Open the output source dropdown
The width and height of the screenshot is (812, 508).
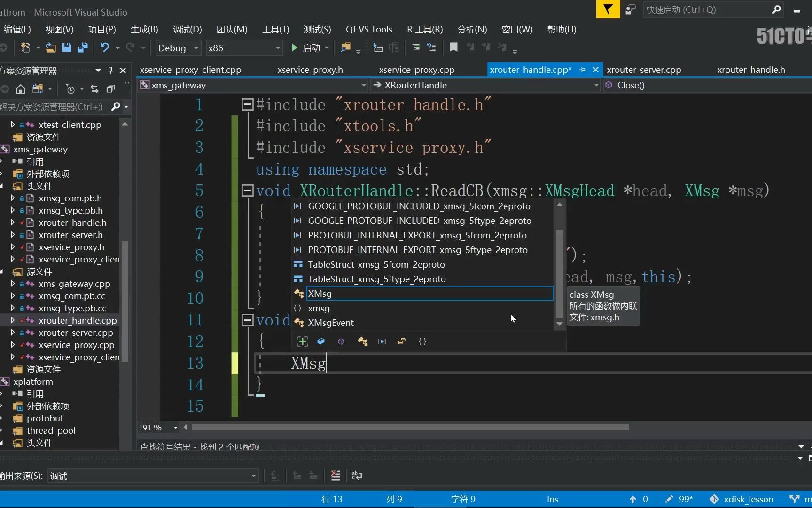click(x=153, y=476)
